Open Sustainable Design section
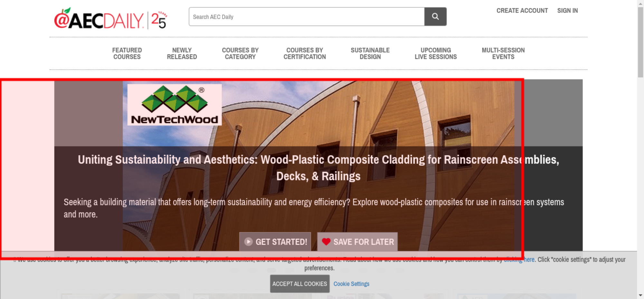 pyautogui.click(x=370, y=53)
